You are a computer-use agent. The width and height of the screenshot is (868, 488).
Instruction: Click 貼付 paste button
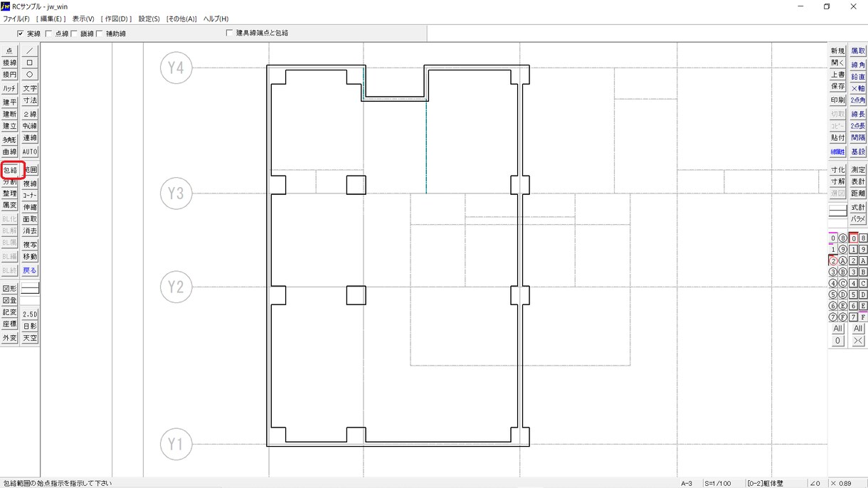(x=837, y=138)
